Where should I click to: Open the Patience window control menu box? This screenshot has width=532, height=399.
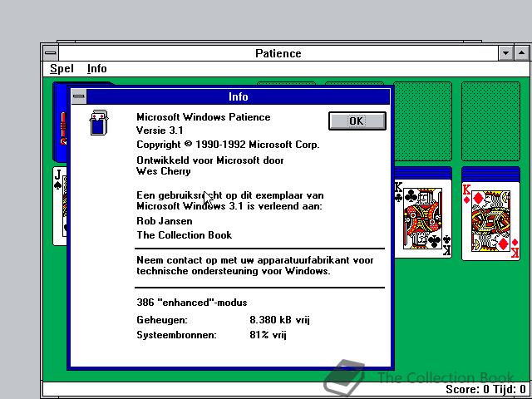click(51, 53)
